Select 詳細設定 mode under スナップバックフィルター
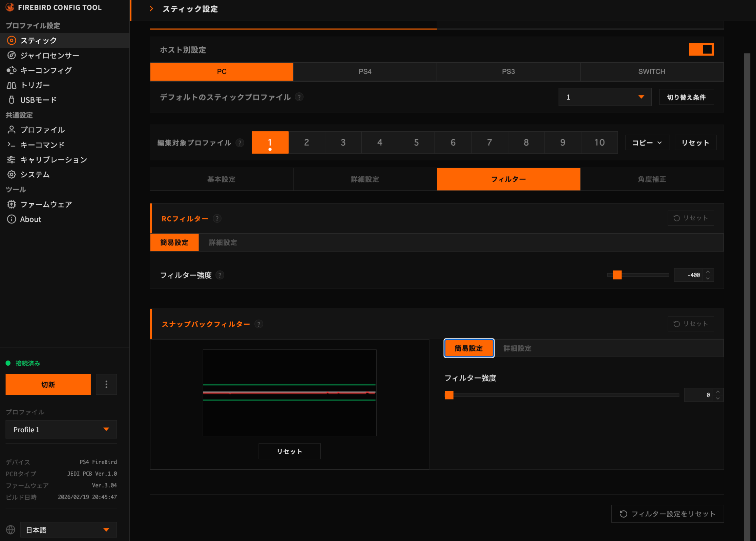The height and width of the screenshot is (541, 756). [517, 348]
